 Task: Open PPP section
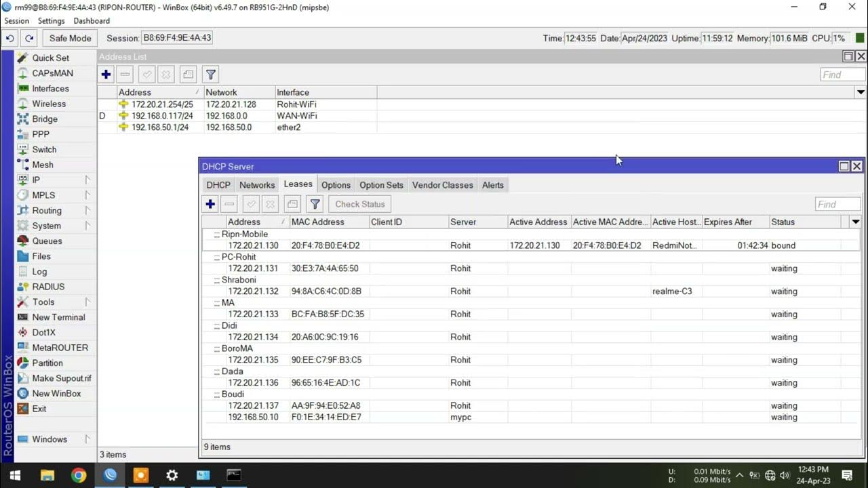tap(41, 134)
